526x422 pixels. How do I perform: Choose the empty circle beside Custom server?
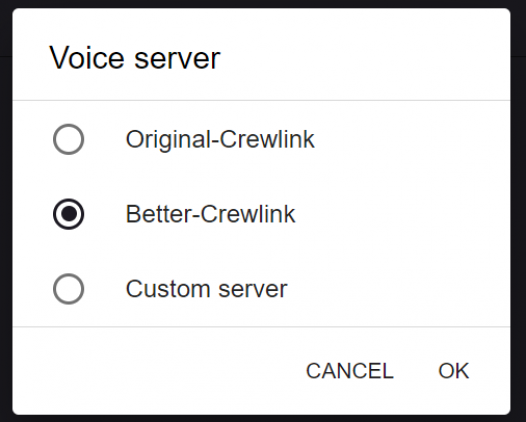pyautogui.click(x=68, y=289)
